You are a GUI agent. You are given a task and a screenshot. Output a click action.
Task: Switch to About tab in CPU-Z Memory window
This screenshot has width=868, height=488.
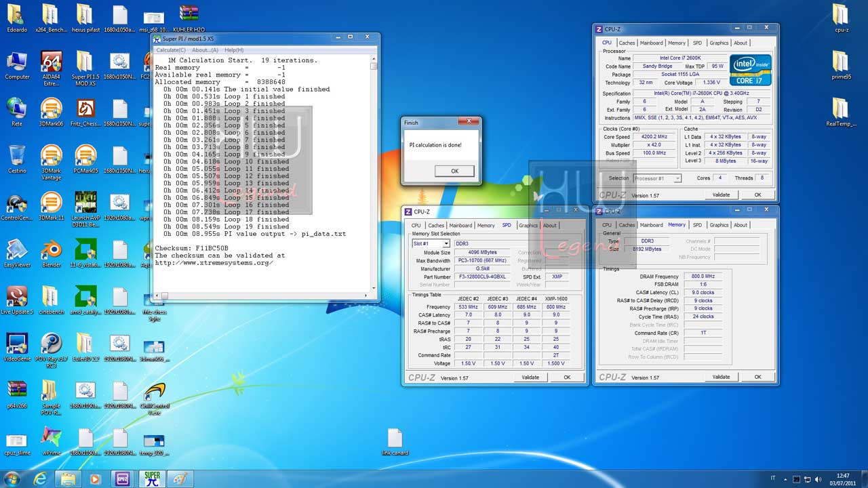pyautogui.click(x=741, y=225)
